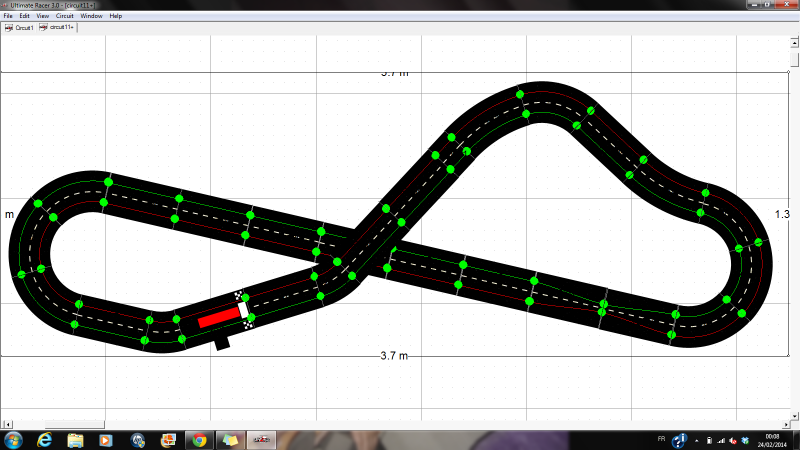Show hidden system tray icons
The width and height of the screenshot is (800, 450).
(x=695, y=440)
